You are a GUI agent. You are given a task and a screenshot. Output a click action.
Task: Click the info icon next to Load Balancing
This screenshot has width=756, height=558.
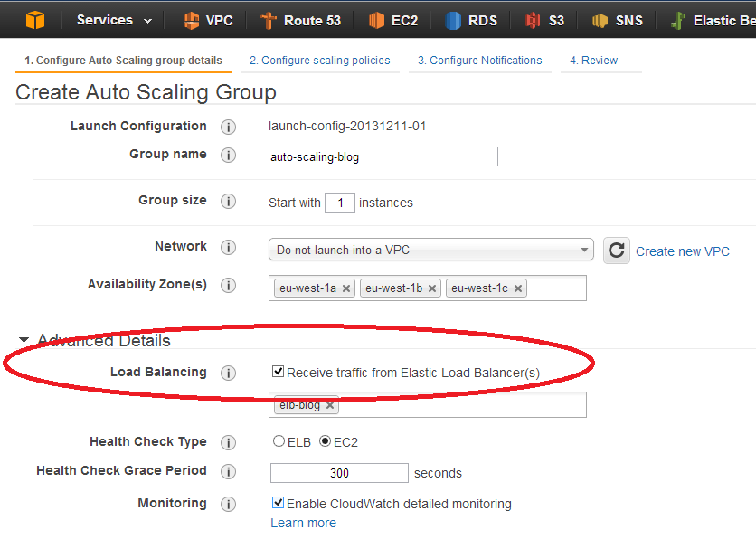[x=227, y=373]
